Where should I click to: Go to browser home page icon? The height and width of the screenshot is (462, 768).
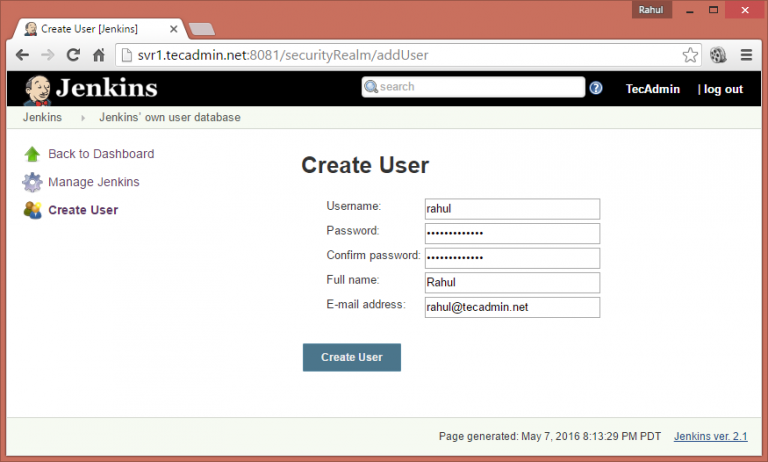pyautogui.click(x=99, y=55)
